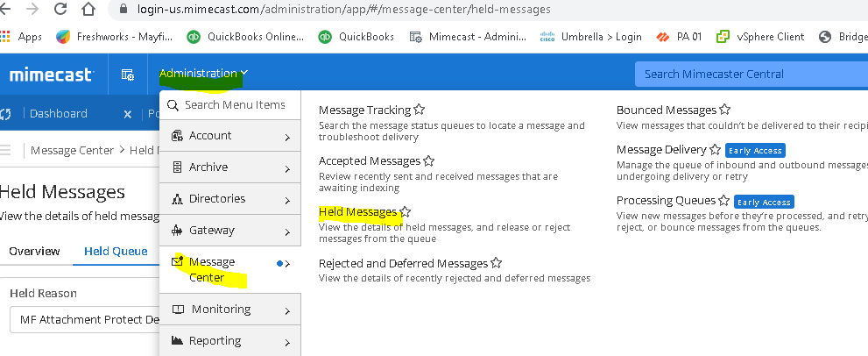The image size is (868, 356).
Task: Open the QuickBooks Online bookmark
Action: pos(245,37)
